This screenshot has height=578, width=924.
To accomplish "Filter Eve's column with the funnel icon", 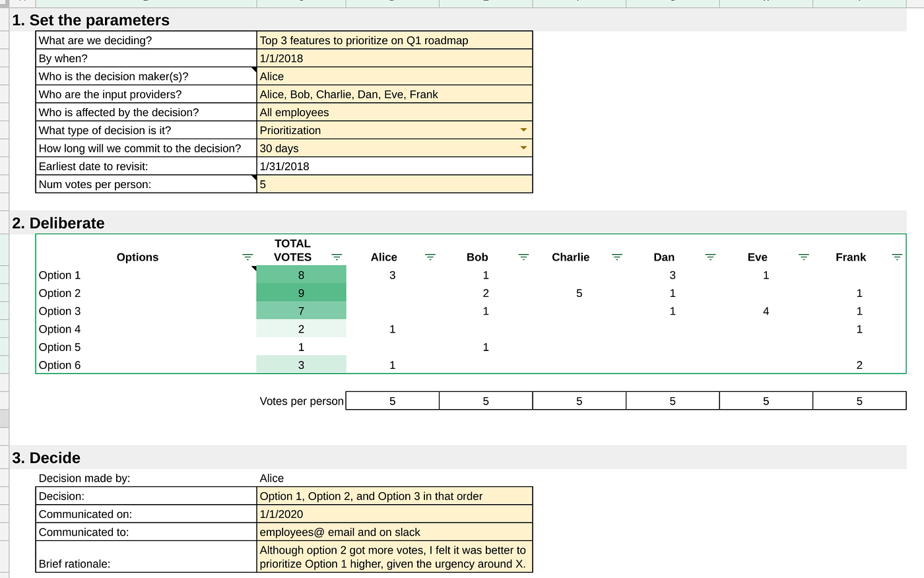I will click(804, 257).
